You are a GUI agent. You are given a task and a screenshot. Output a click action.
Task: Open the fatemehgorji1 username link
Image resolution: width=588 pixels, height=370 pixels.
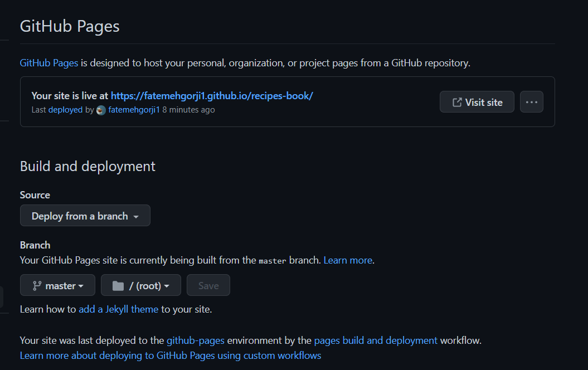[x=134, y=110]
